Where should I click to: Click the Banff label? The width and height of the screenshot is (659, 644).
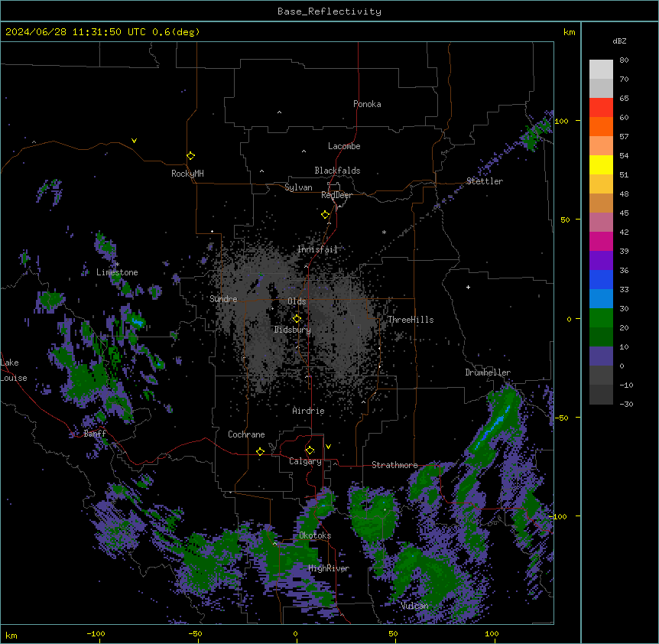[x=95, y=434]
